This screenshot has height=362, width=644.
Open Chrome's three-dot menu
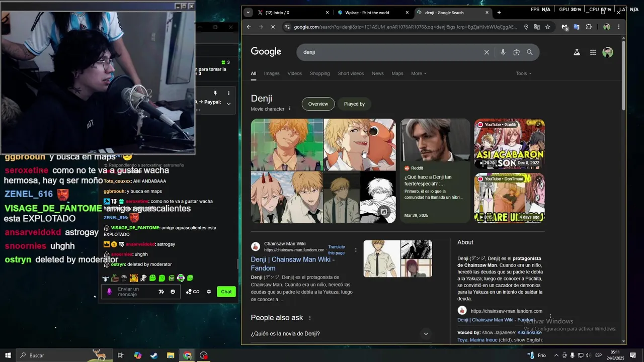tap(619, 27)
